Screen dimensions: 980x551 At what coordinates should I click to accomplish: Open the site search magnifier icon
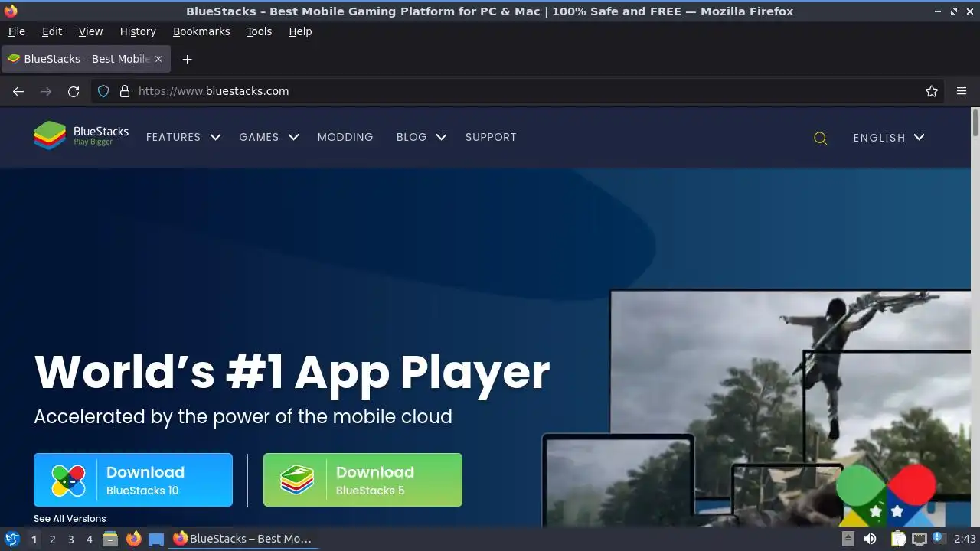(820, 138)
